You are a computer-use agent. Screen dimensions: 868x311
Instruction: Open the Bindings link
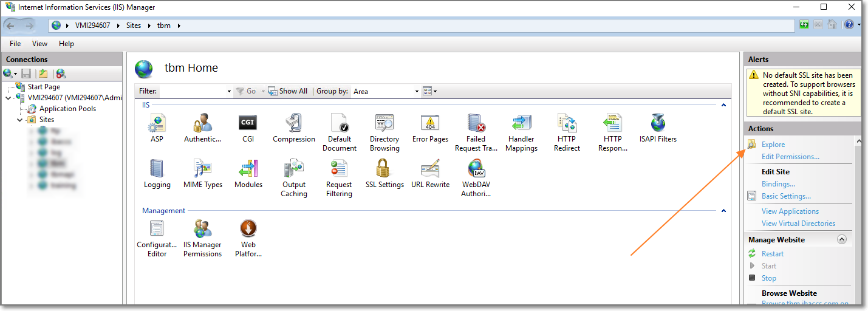pos(778,184)
